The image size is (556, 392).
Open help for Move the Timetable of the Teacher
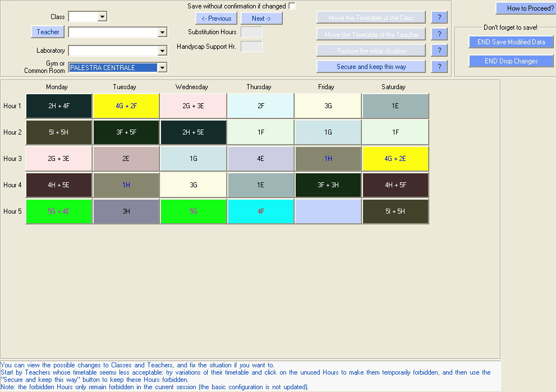[439, 34]
